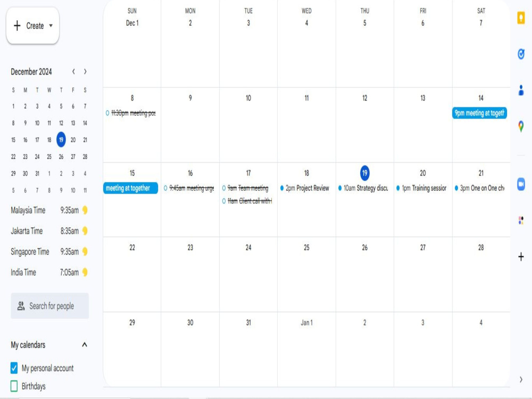
Task: Open Zoom add-on side panel icon
Action: coord(521,184)
